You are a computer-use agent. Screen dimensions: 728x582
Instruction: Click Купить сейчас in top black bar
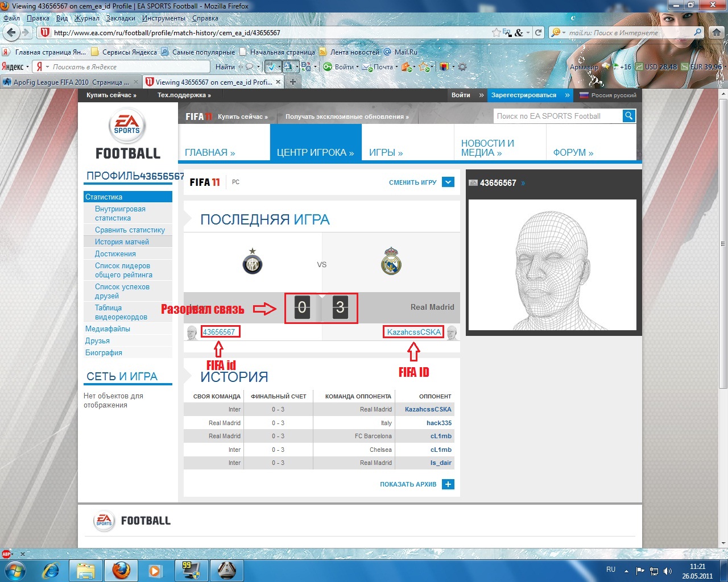(111, 95)
